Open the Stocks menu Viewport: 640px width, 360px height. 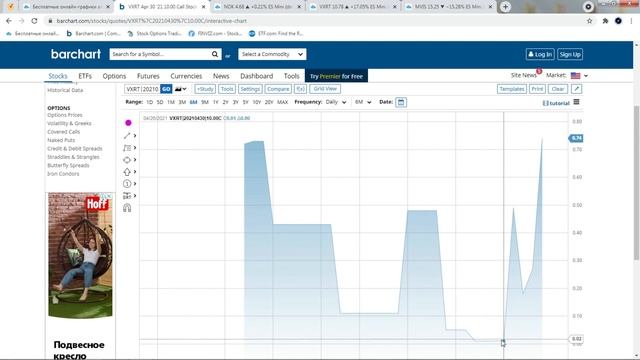[58, 76]
